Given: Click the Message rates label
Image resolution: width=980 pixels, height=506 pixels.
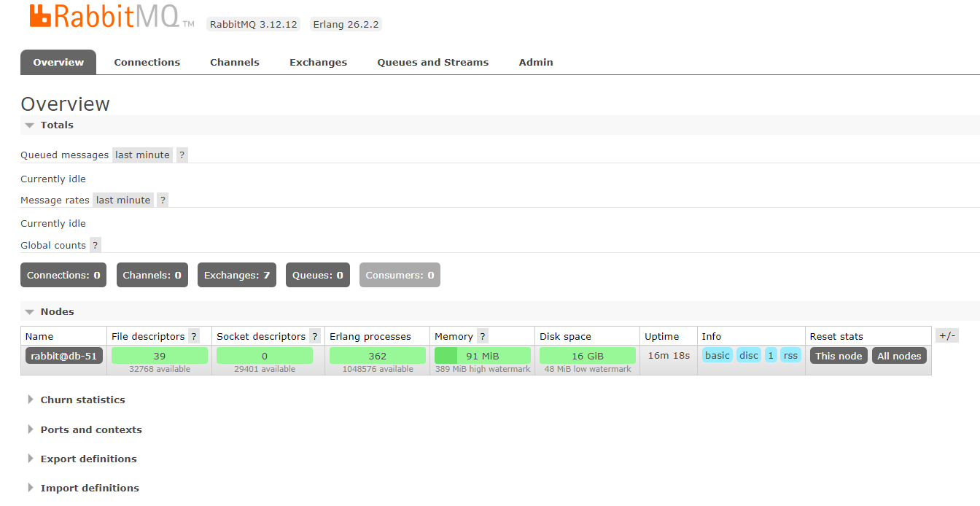Looking at the screenshot, I should 55,200.
